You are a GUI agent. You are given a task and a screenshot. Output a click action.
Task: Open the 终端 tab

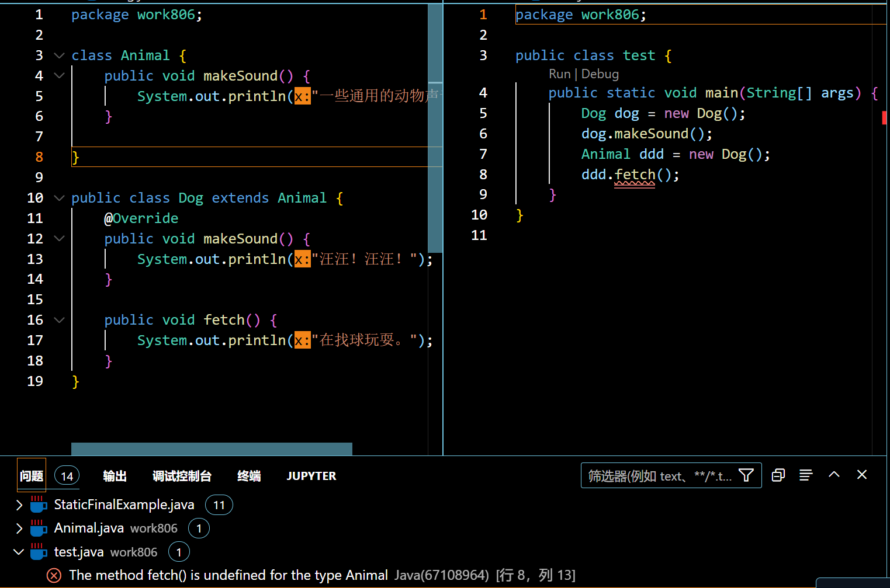pyautogui.click(x=249, y=476)
